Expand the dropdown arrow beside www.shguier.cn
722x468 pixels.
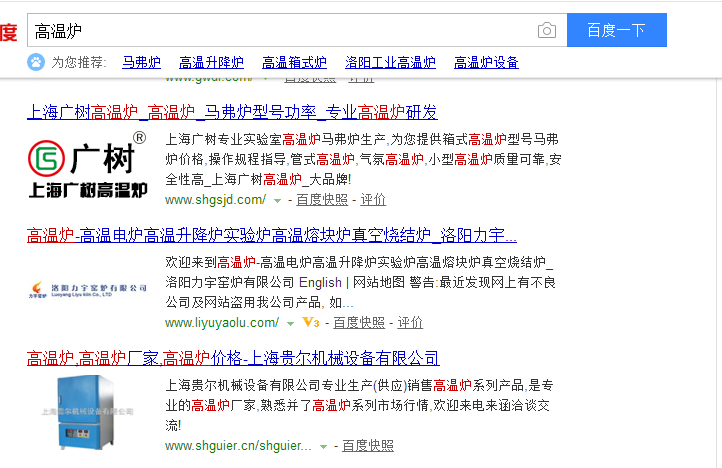pos(323,446)
